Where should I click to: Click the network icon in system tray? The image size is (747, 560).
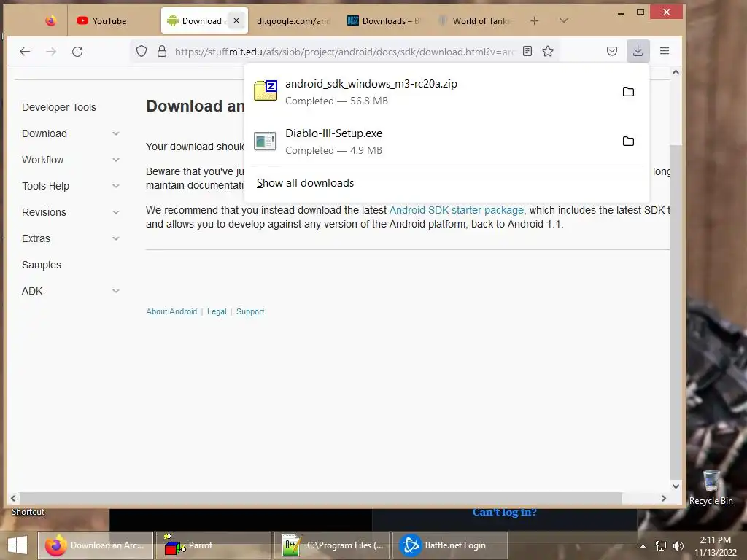pos(661,546)
